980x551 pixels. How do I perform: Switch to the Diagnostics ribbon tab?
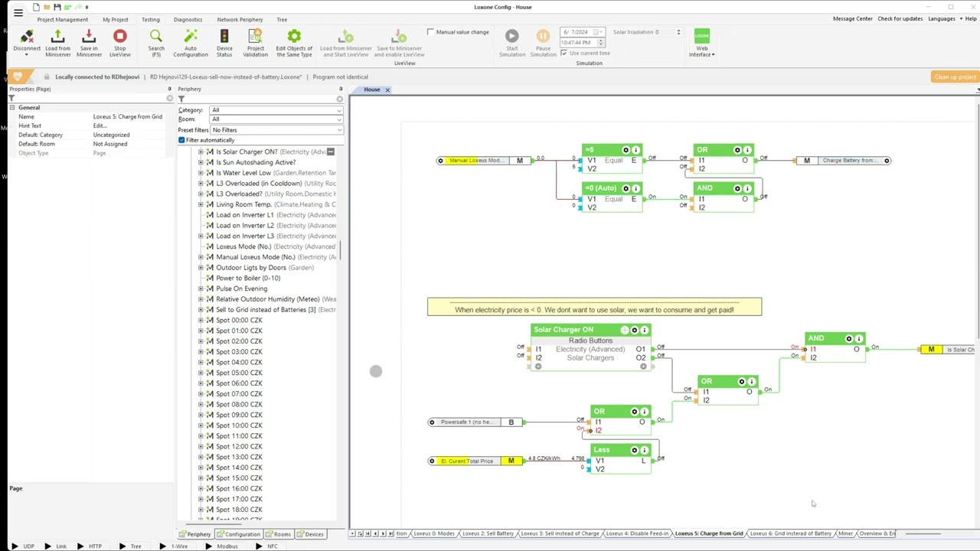tap(188, 19)
